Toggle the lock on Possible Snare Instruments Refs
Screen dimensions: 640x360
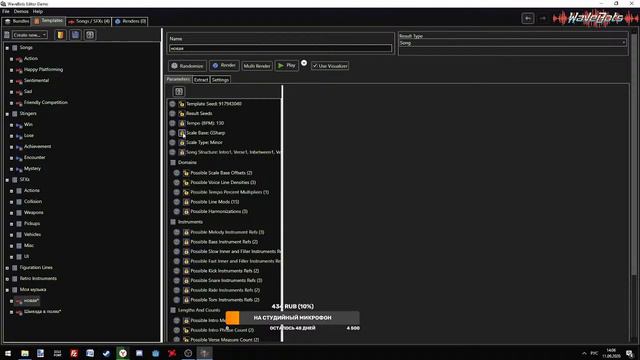[x=186, y=280]
